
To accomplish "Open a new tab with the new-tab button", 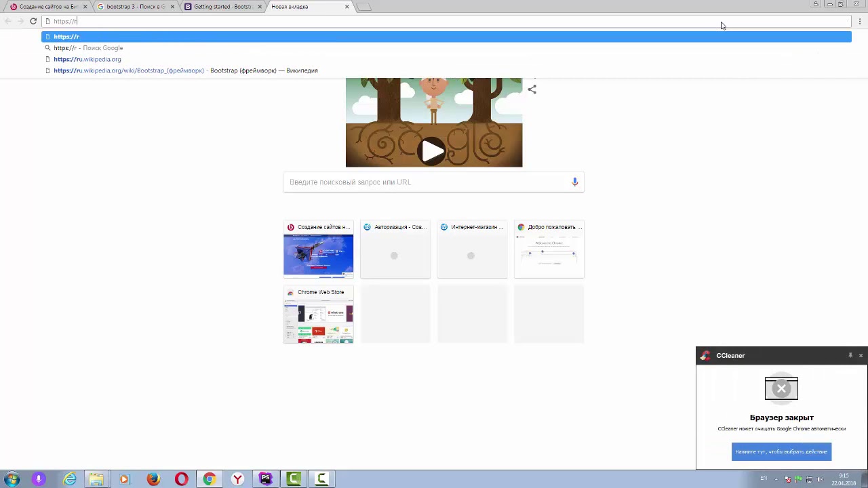I will tap(364, 7).
